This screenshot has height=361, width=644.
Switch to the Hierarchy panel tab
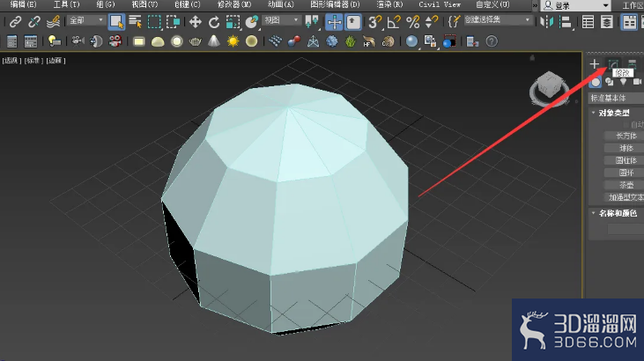632,64
